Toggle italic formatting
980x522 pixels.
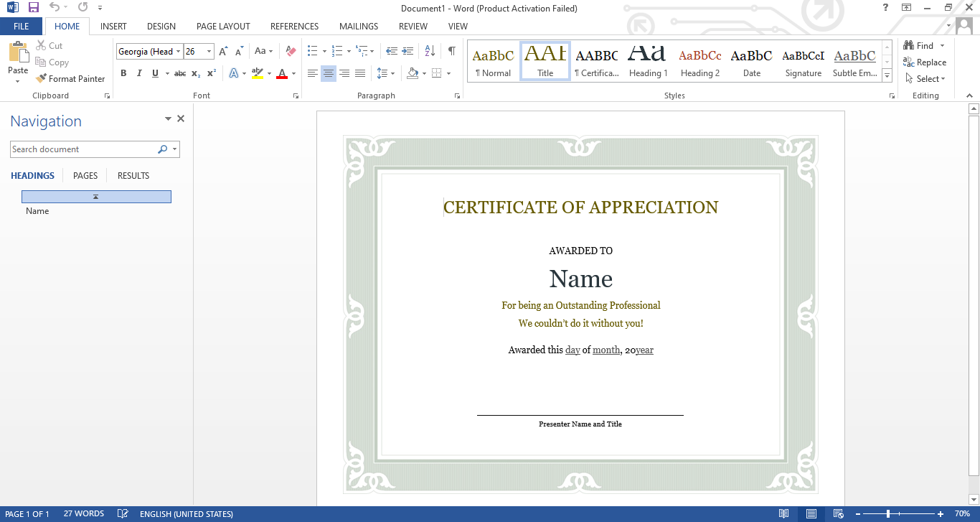(138, 73)
